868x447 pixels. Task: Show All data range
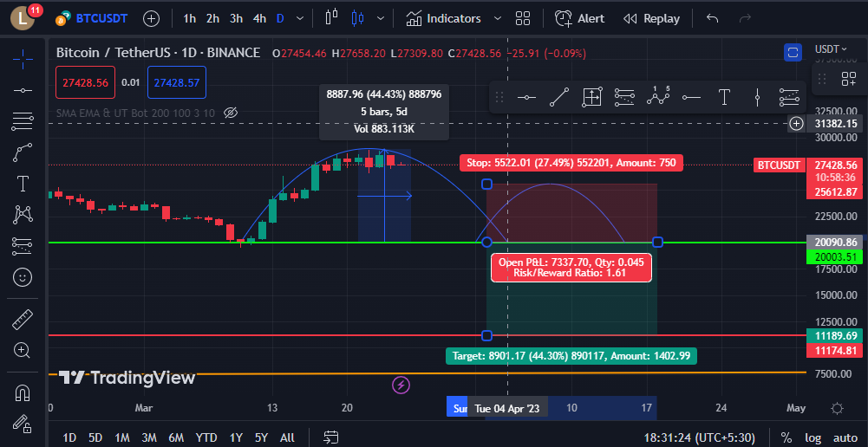[x=287, y=437]
